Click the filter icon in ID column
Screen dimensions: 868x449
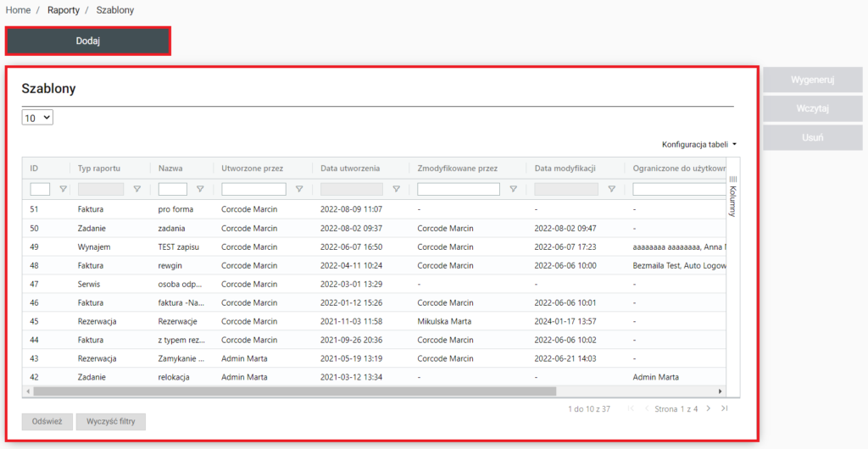63,190
